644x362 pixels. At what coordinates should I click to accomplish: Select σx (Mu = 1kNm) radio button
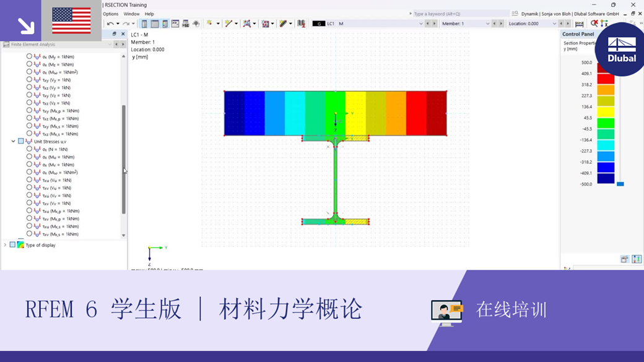(29, 157)
